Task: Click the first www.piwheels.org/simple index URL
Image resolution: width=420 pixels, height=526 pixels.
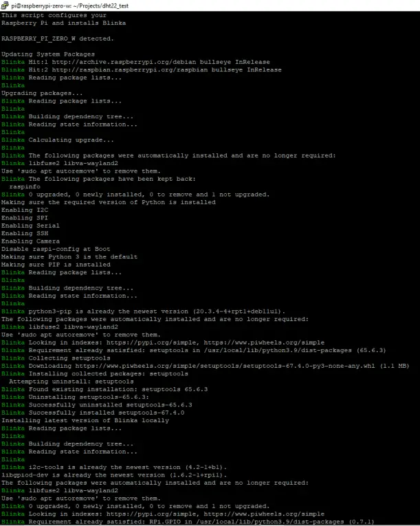Action: point(264,342)
